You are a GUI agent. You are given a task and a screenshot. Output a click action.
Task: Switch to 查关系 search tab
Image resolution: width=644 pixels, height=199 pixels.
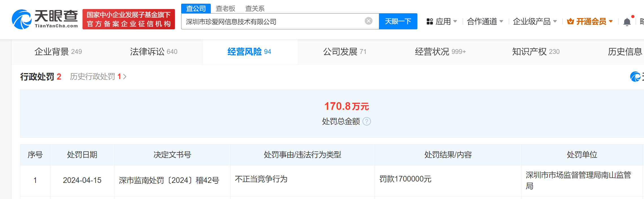[x=255, y=8]
